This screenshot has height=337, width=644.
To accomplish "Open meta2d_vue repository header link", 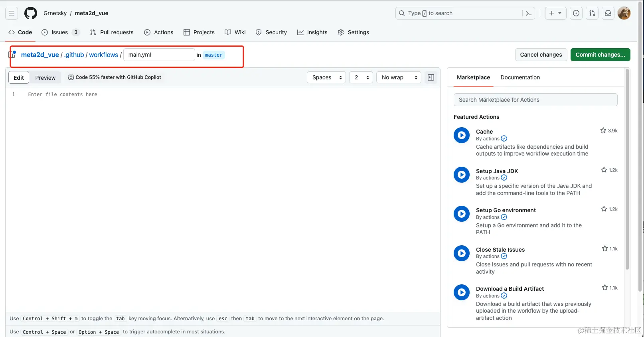I will (91, 13).
